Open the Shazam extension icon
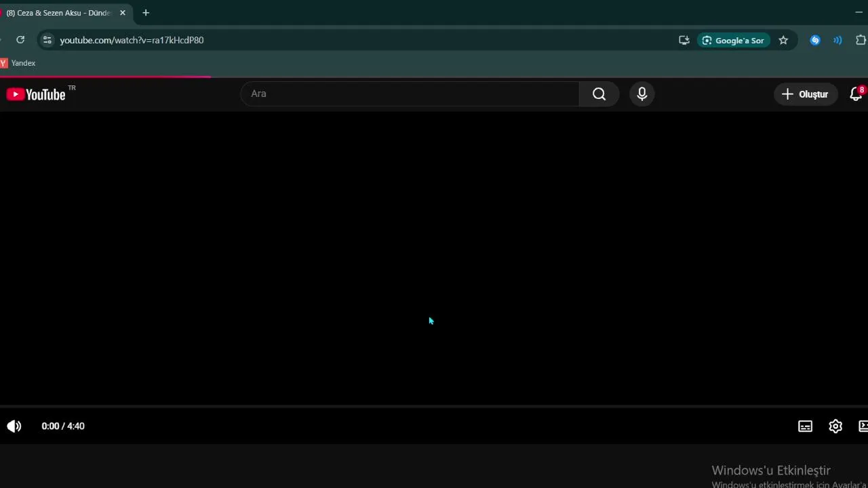 coord(815,40)
